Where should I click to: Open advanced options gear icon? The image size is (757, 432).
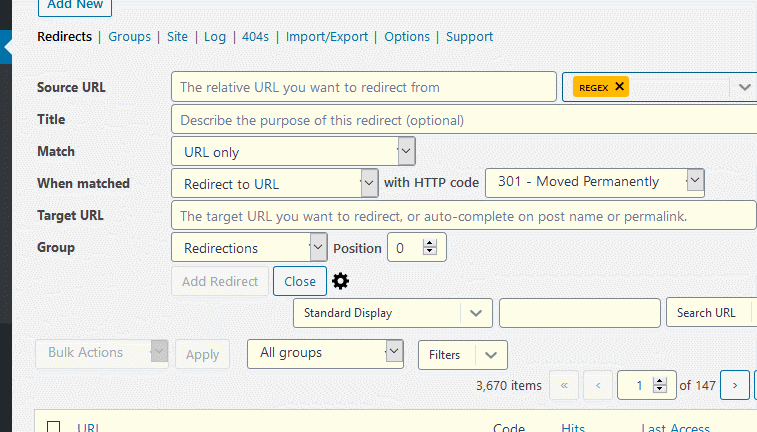click(x=340, y=281)
